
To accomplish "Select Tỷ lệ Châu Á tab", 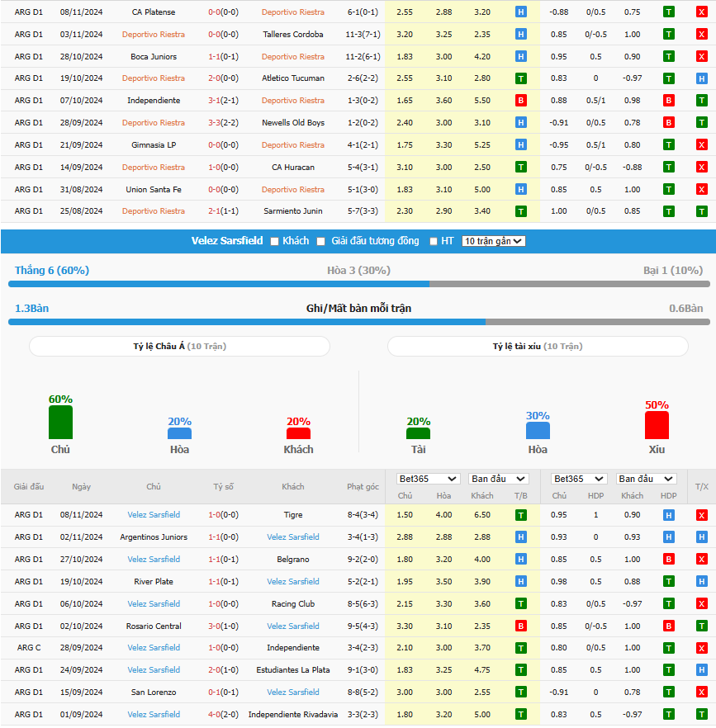I will tap(179, 347).
